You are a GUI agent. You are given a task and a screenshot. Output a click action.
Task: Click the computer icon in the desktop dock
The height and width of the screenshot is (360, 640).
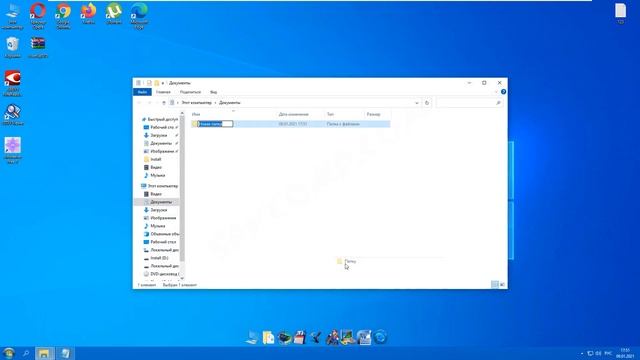point(252,337)
